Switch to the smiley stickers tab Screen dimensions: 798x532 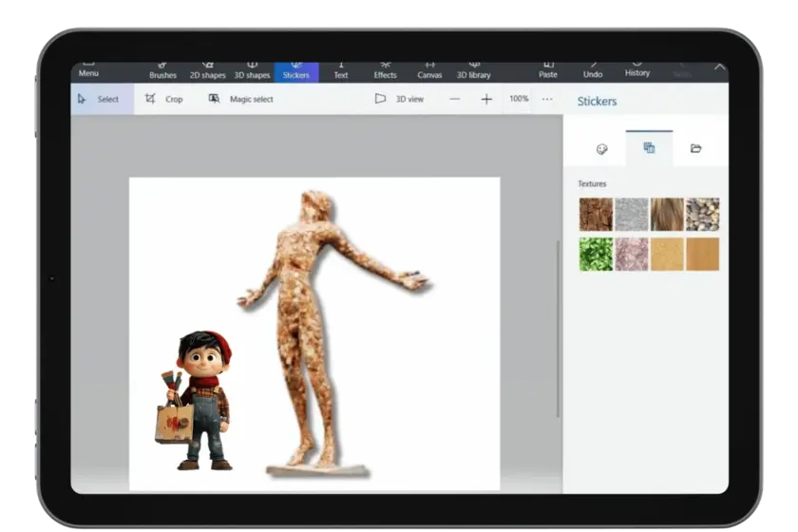(x=601, y=148)
